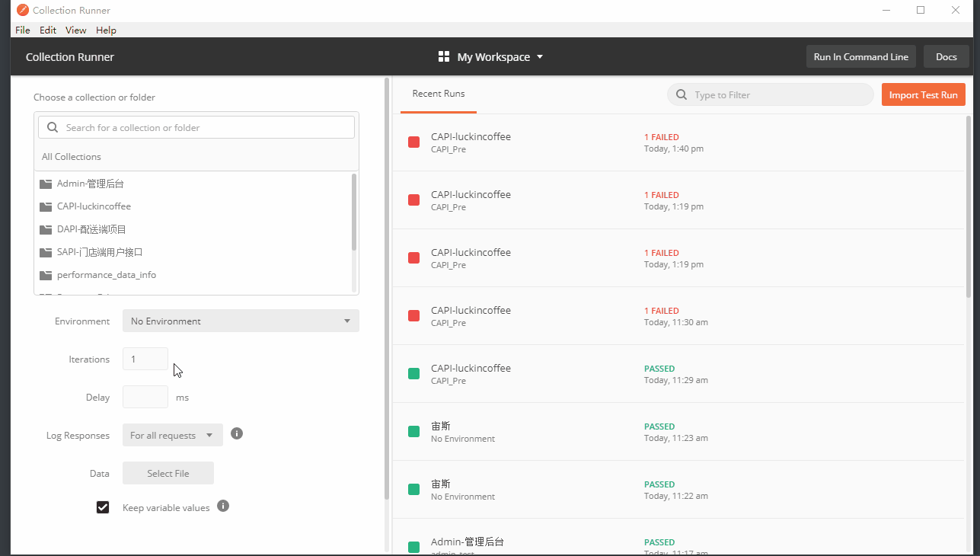The image size is (980, 556).
Task: Open the Log Responses dropdown
Action: coord(173,435)
